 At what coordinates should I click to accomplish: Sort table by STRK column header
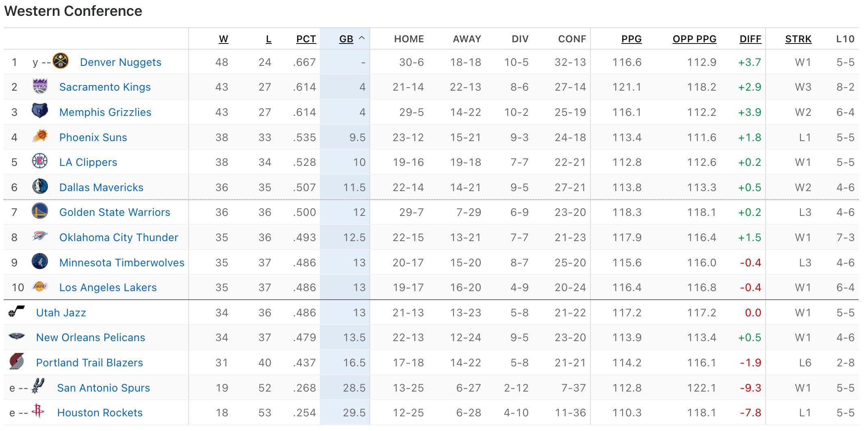tap(798, 39)
